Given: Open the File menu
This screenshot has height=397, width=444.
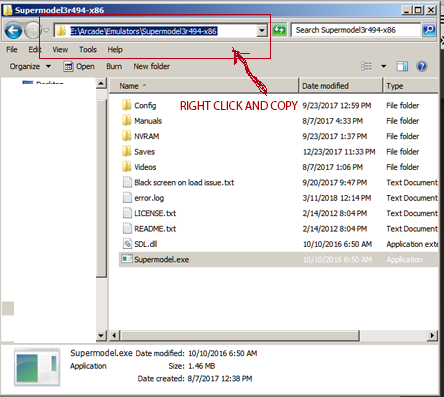Looking at the screenshot, I should click(x=12, y=50).
